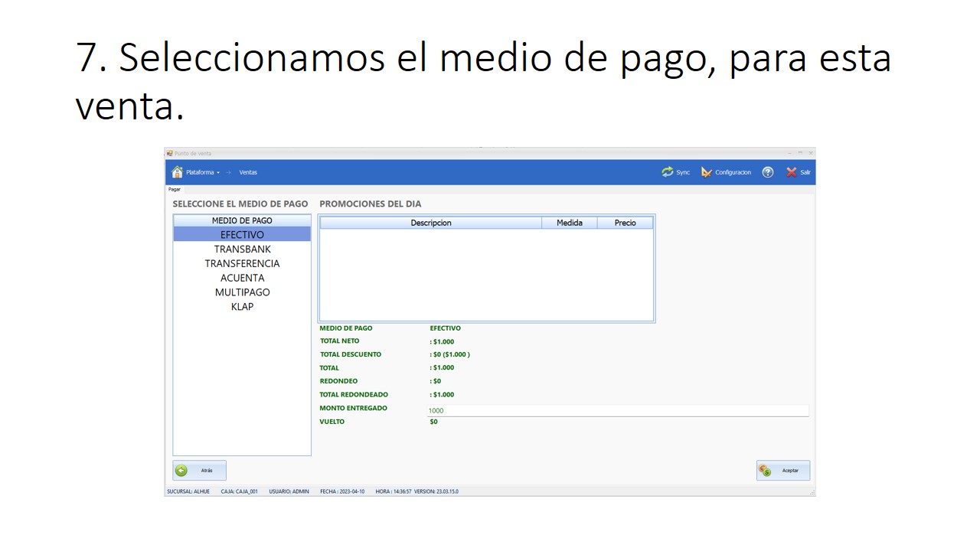
Task: Click the Monto Entregado input field
Action: pos(617,410)
